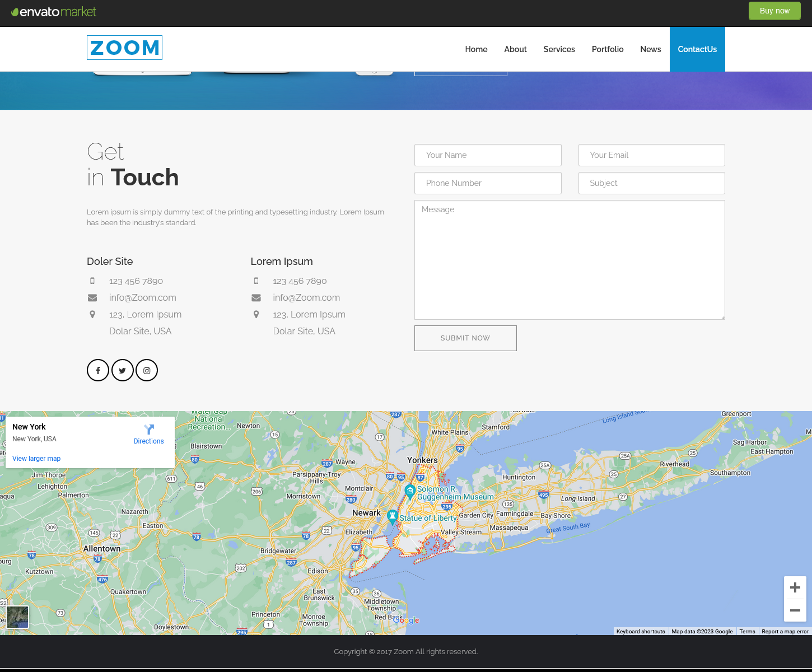Go to the About page
812x672 pixels.
coord(515,49)
